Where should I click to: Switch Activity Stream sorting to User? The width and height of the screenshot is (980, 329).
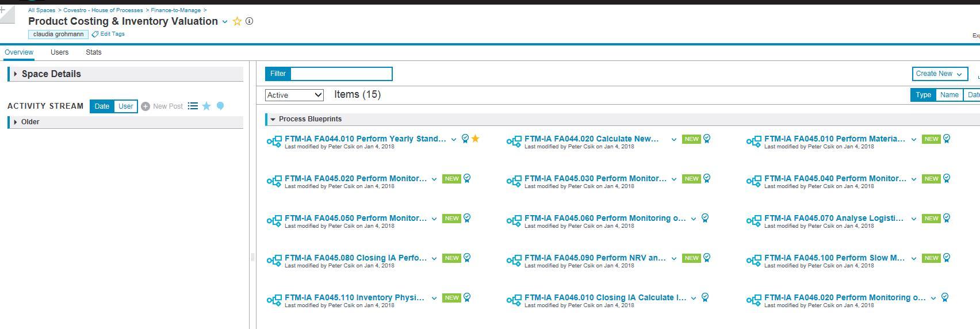click(125, 106)
